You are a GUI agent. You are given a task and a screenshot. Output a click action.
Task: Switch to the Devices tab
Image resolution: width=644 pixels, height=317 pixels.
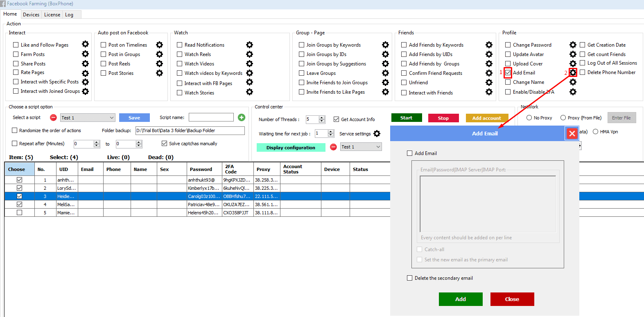[31, 15]
